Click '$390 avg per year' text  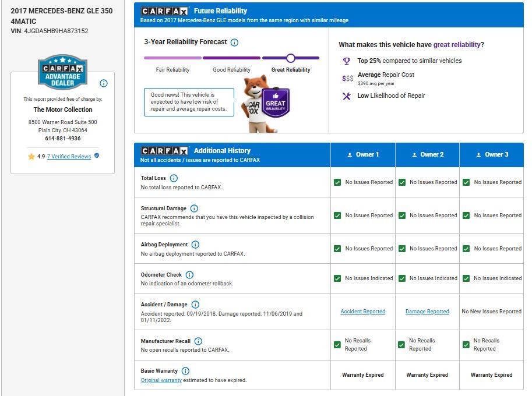click(x=376, y=83)
